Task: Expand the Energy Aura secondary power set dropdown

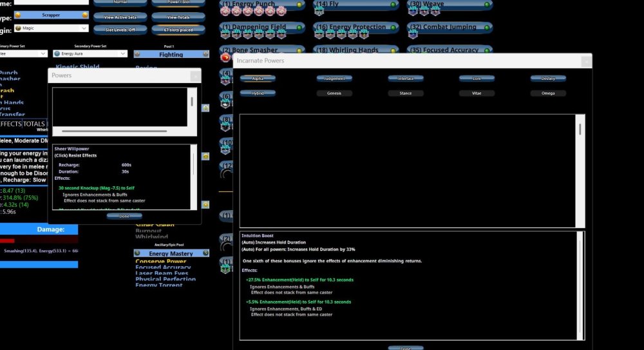Action: tap(123, 53)
